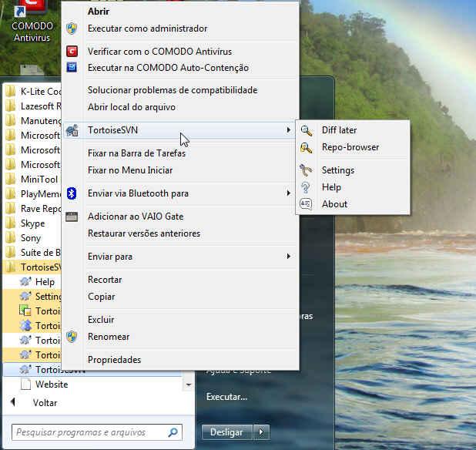Screen dimensions: 476x450
Task: Click the Repo-browser magnifier icon
Action: [x=306, y=148]
